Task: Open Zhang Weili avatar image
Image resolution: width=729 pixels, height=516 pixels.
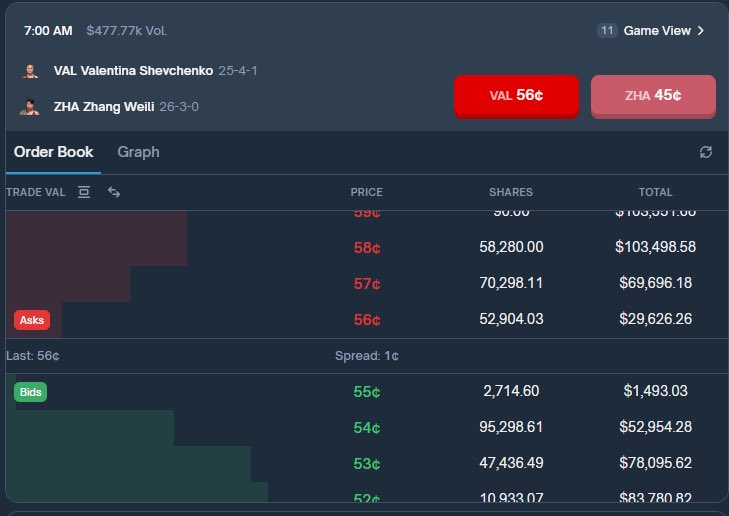Action: [30, 107]
